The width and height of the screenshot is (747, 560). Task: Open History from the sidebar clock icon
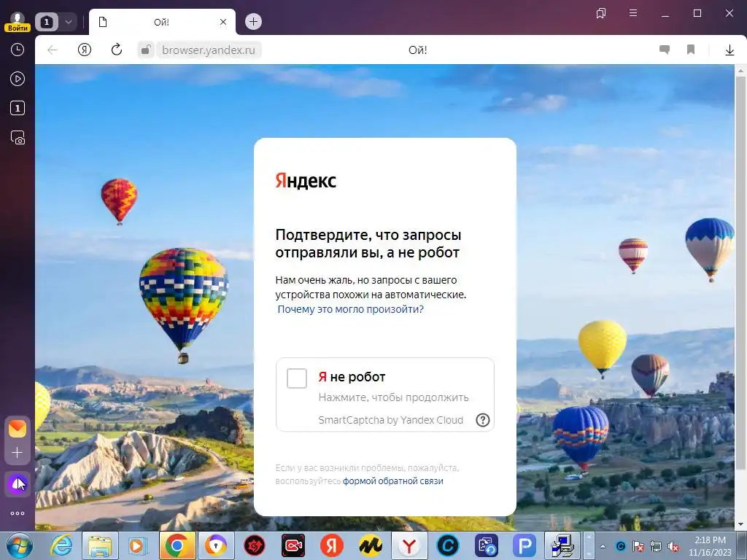coord(18,50)
